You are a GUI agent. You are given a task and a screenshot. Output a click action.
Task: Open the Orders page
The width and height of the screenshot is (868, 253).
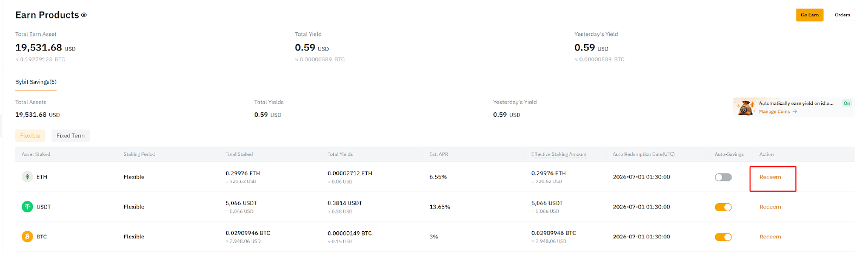coord(843,15)
